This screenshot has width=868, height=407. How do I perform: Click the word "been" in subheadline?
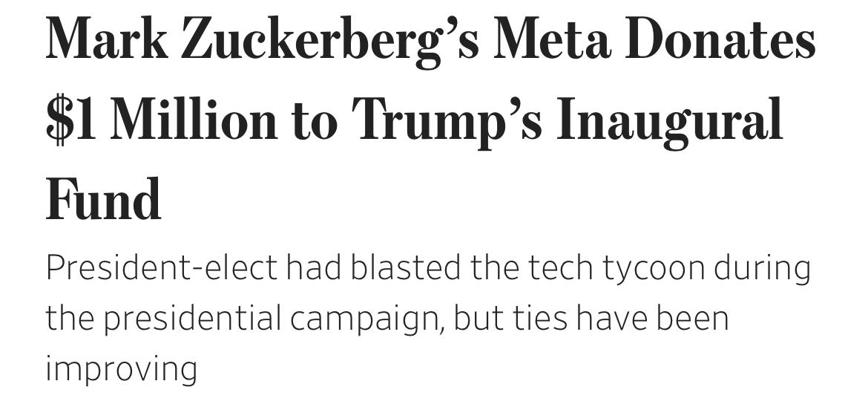click(691, 318)
